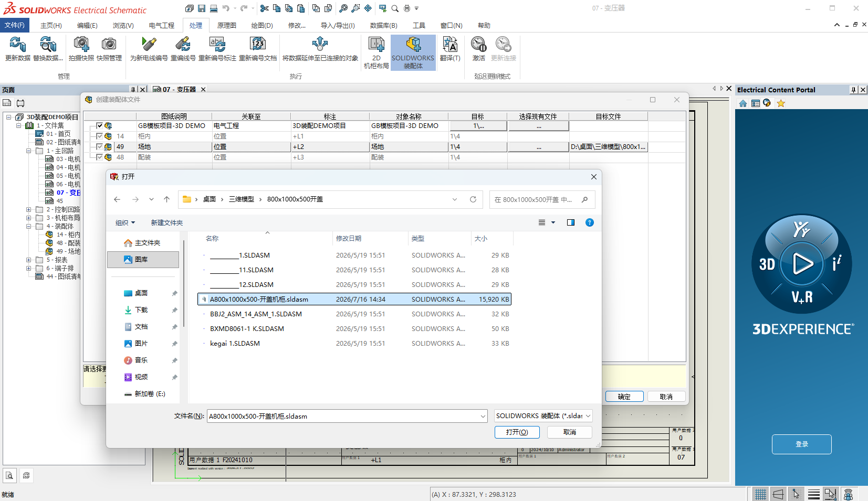Go up one folder level in Open dialog

(166, 199)
